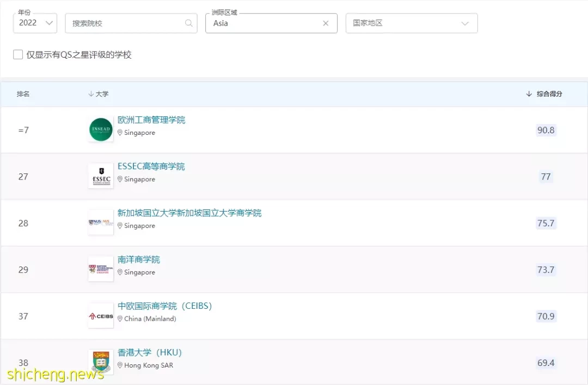Click the rank 29 cell

[x=23, y=270]
